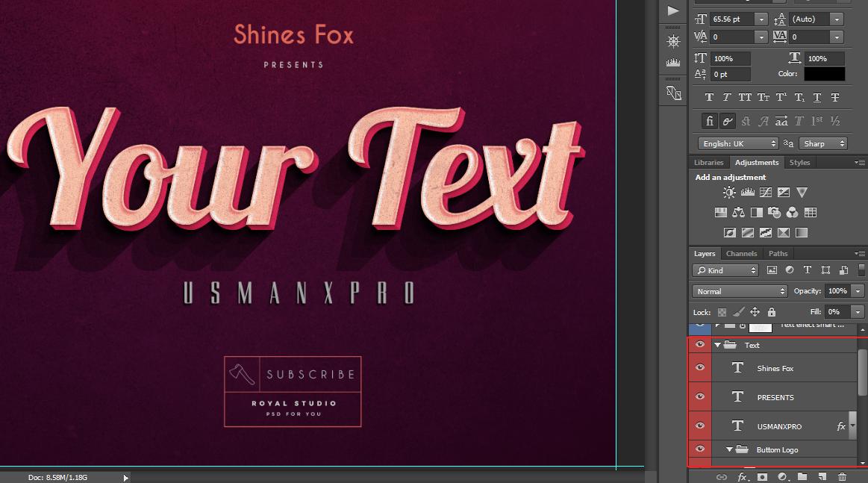
Task: Hide the USMANXPRO text layer
Action: coord(699,426)
